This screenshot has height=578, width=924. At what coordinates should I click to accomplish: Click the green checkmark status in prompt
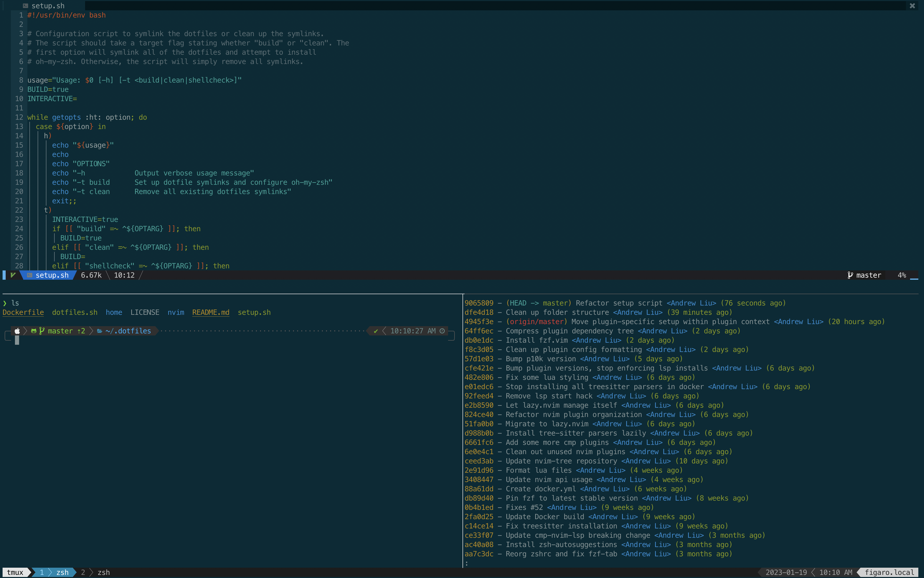(376, 331)
